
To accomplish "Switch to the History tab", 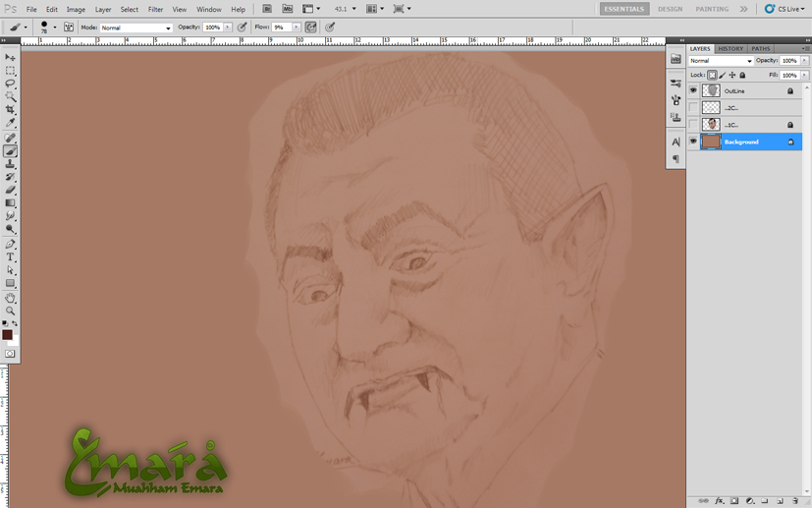I will pos(731,49).
